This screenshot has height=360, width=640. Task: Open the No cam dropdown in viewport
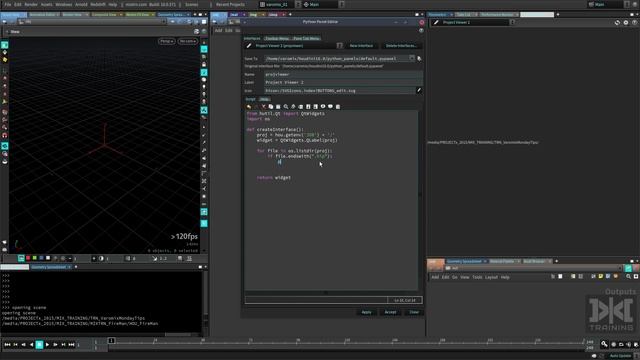pos(188,41)
